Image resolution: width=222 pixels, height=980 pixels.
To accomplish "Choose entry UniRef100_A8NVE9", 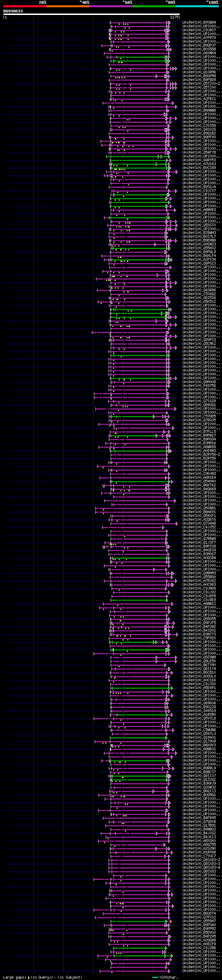I will pos(199,210).
